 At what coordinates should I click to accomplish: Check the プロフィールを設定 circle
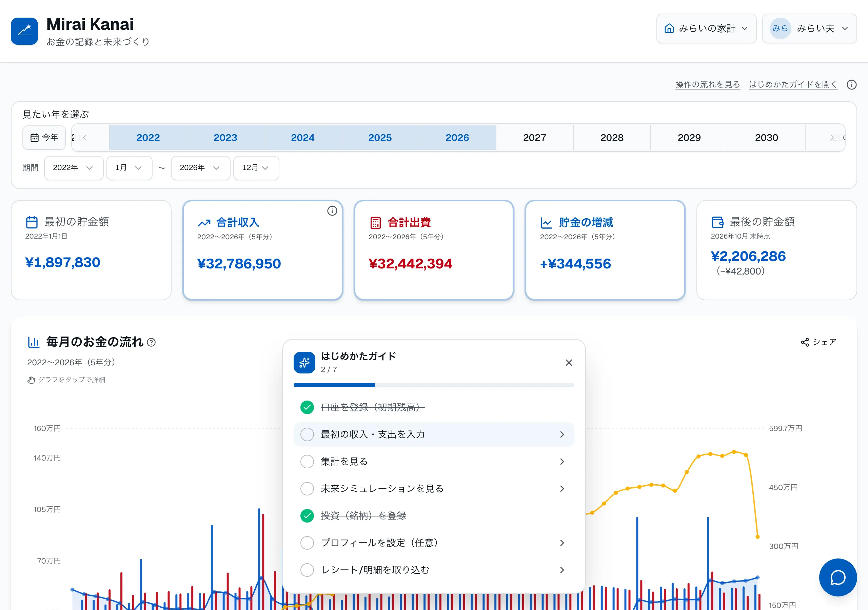307,543
